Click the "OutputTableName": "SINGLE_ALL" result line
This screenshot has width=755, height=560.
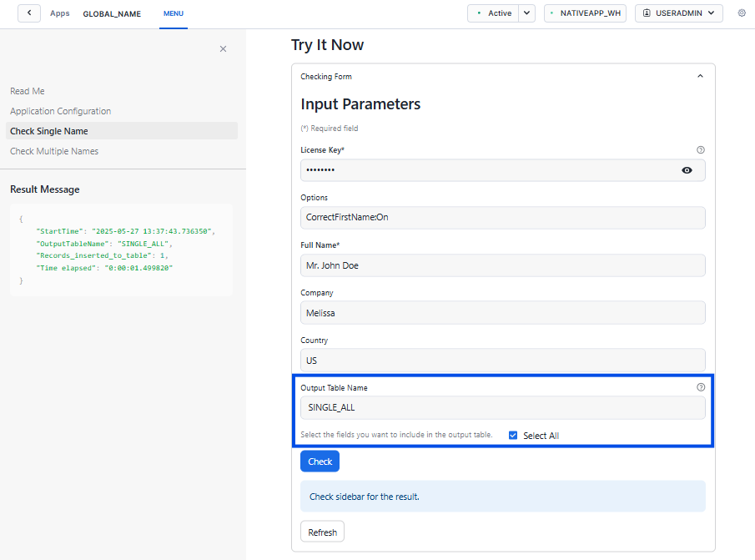[x=104, y=244]
